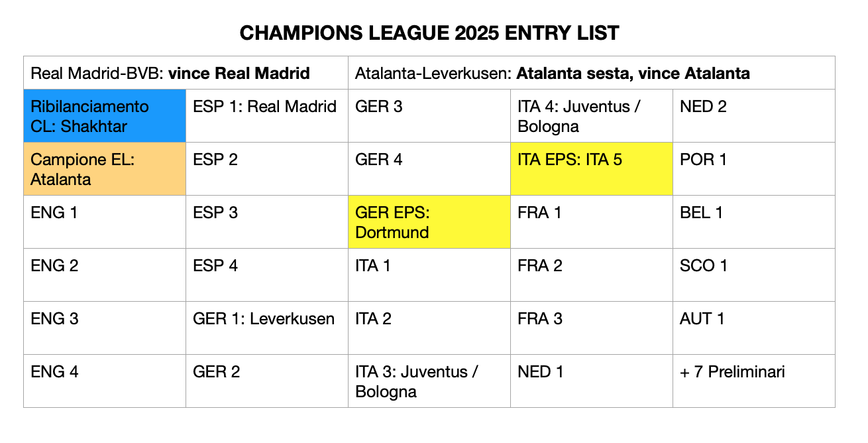Select the + 7 Preliminari cell
This screenshot has width=868, height=443.
coord(754,381)
